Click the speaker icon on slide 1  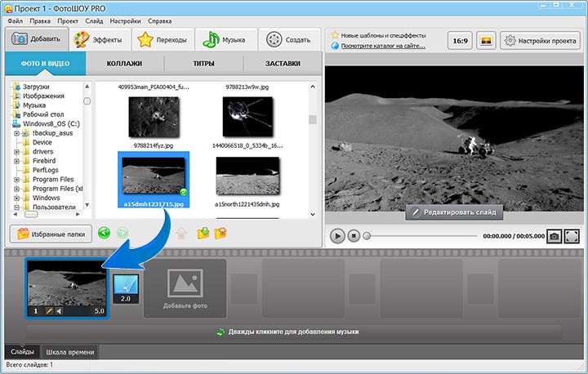60,311
